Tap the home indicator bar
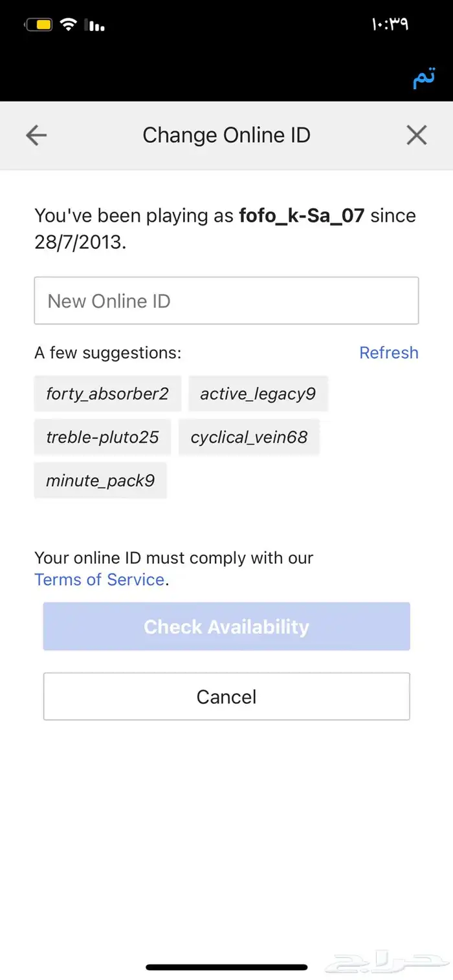453x980 pixels. pos(226,967)
